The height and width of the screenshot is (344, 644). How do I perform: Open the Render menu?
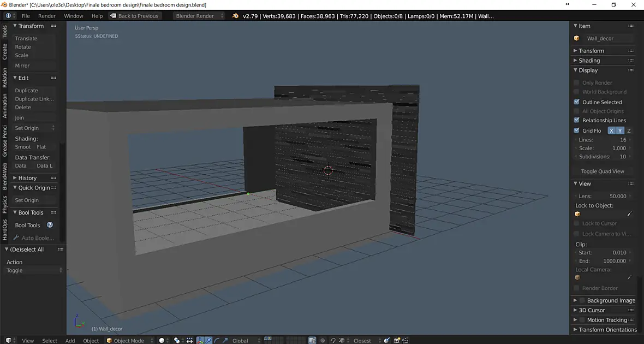point(47,16)
